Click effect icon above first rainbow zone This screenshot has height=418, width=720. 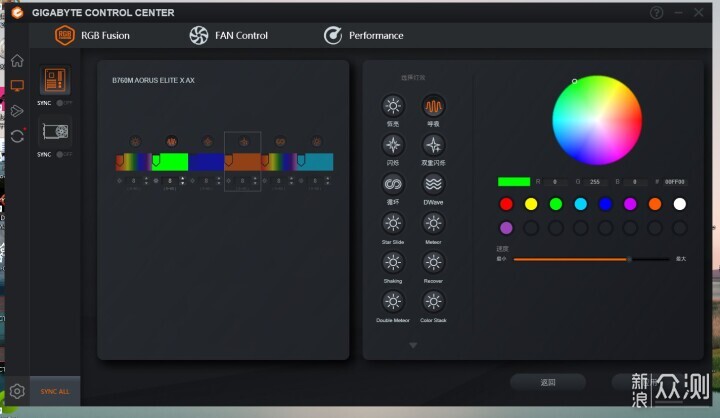[x=135, y=142]
